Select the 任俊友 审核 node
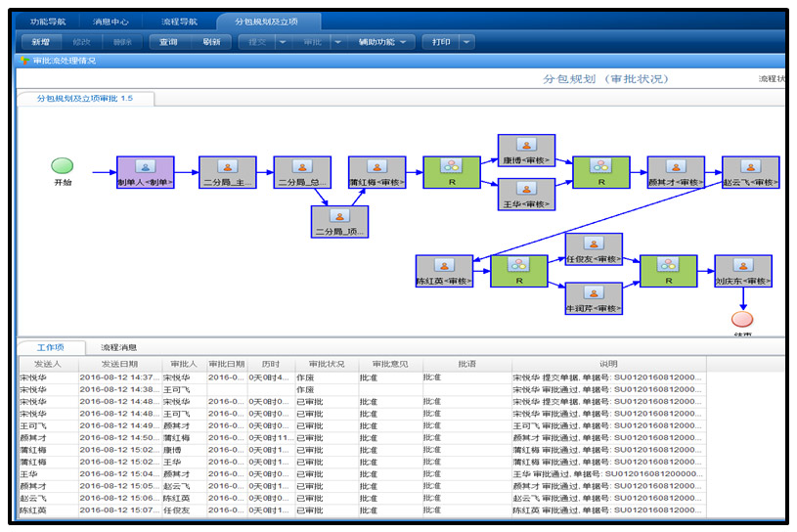The image size is (797, 532). pos(594,248)
